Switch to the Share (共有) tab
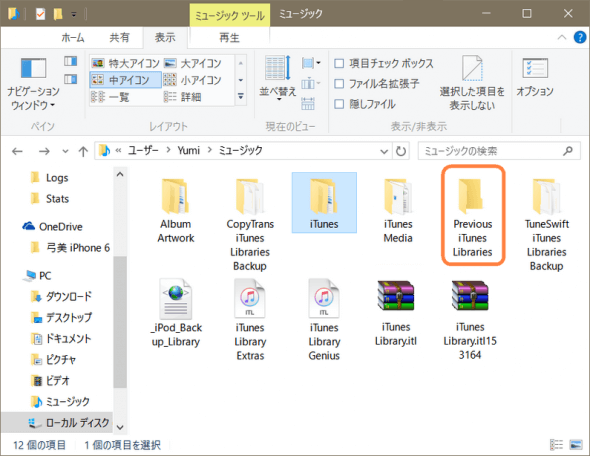 120,38
